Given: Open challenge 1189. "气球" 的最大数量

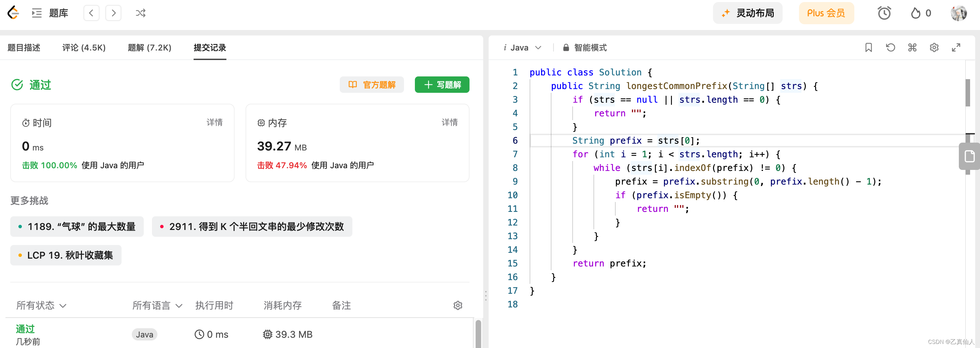Looking at the screenshot, I should 77,227.
